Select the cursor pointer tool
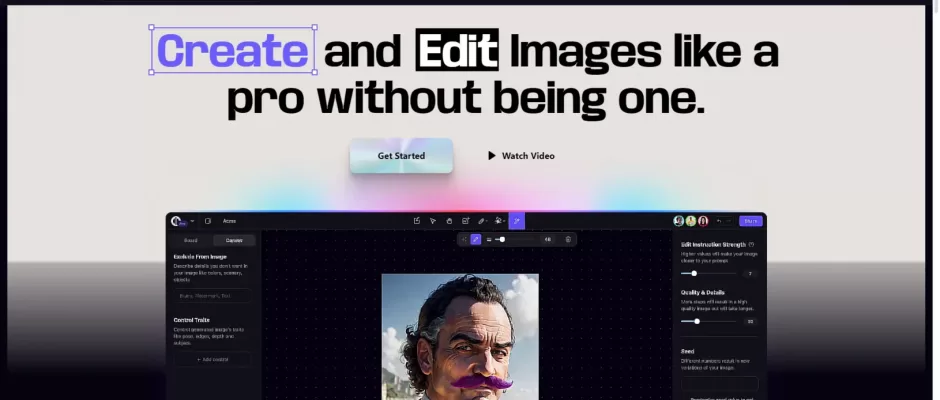 pyautogui.click(x=433, y=221)
